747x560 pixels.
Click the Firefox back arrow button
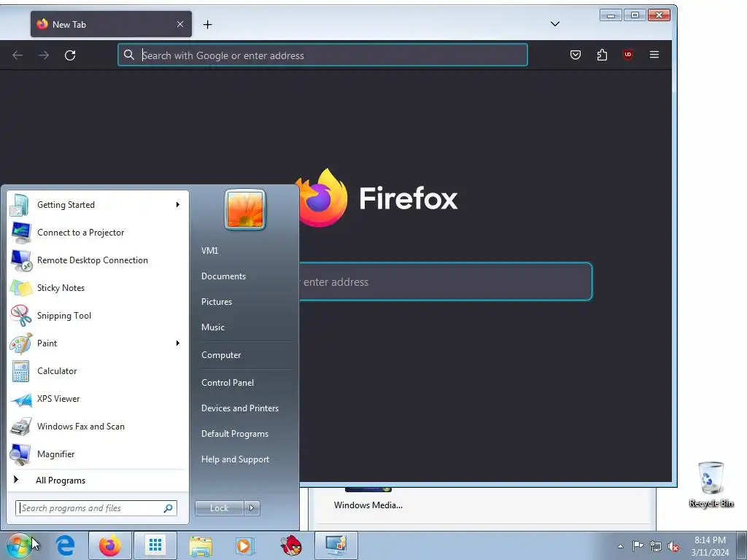(18, 55)
